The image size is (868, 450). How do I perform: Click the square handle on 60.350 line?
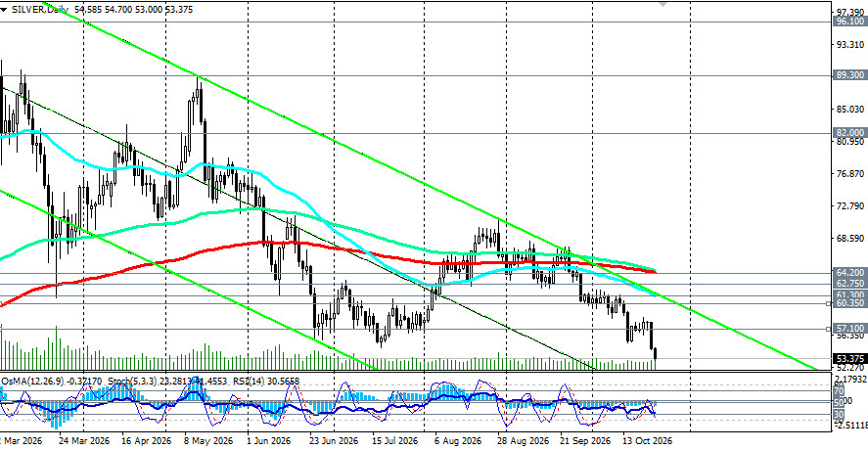point(829,303)
